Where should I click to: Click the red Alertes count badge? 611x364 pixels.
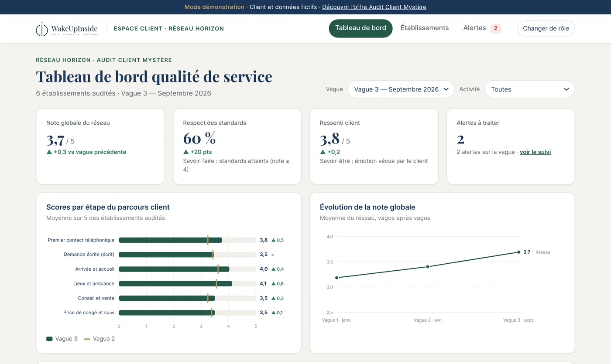[495, 28]
